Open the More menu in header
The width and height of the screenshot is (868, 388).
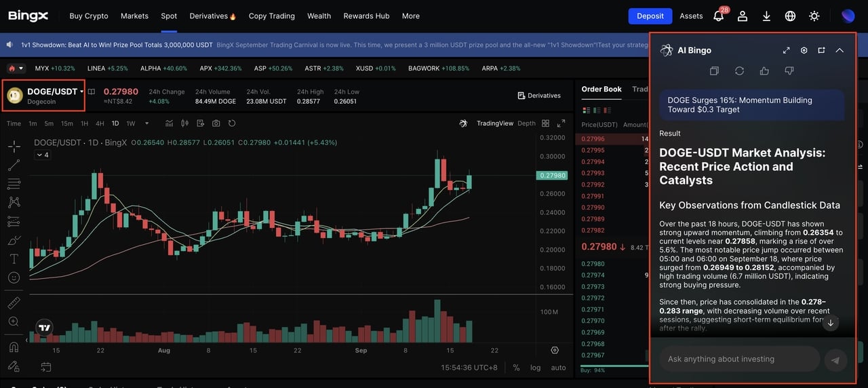pos(411,16)
